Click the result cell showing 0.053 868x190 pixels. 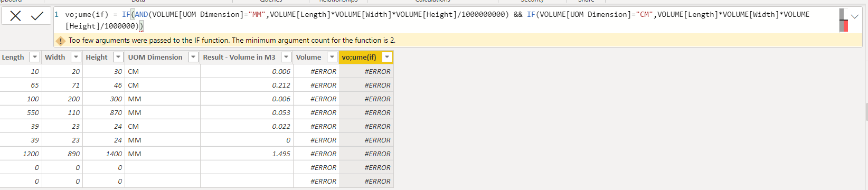coord(247,112)
